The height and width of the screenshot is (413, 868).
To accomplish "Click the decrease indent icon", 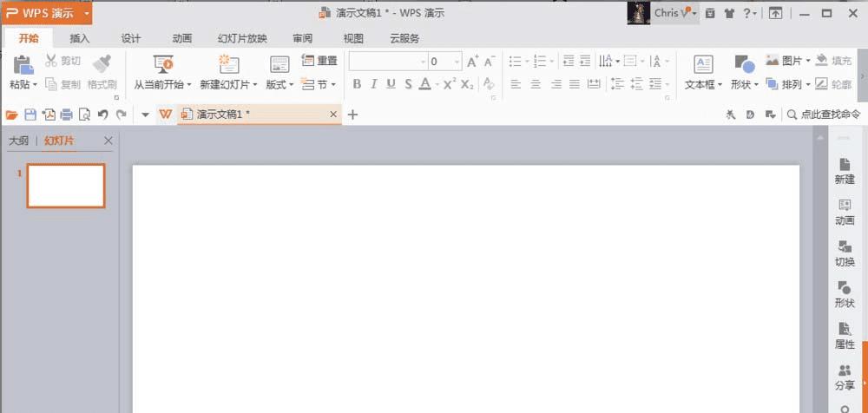I will tap(568, 61).
